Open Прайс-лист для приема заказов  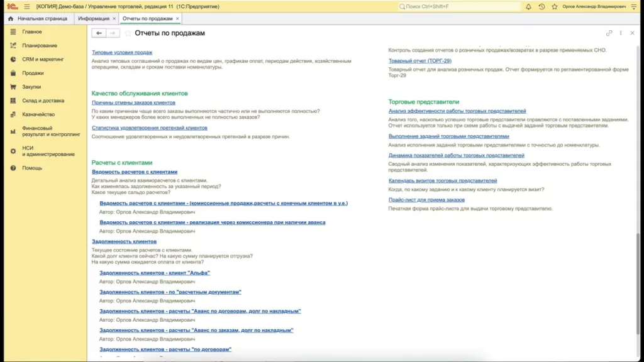click(x=426, y=200)
